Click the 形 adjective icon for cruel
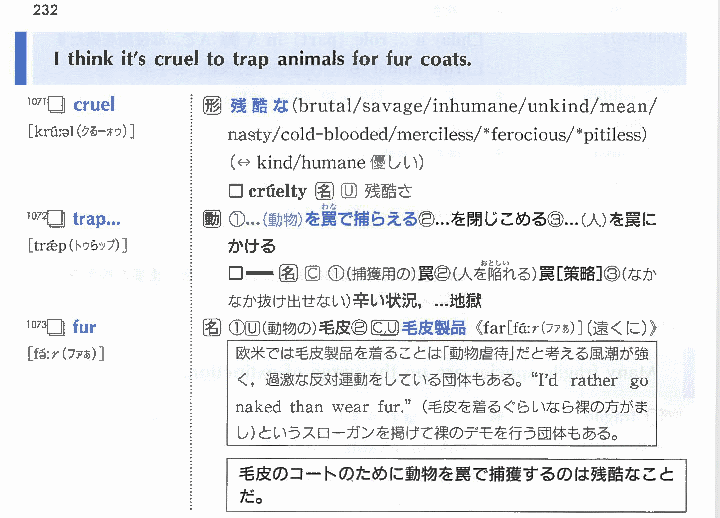The height and width of the screenshot is (518, 720). coord(212,106)
